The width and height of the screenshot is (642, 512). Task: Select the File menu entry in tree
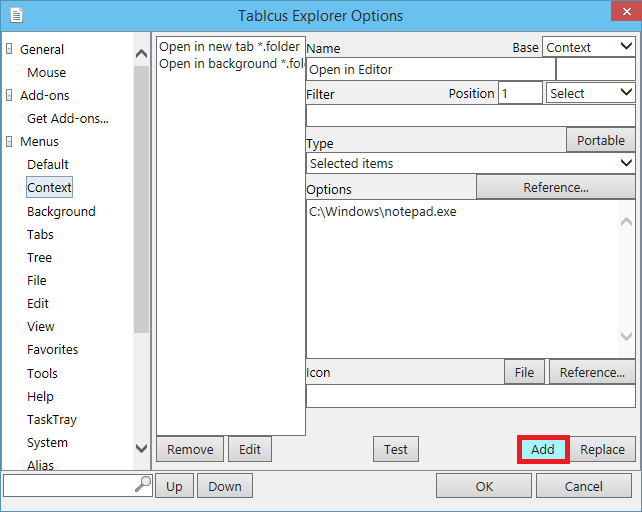[x=36, y=280]
